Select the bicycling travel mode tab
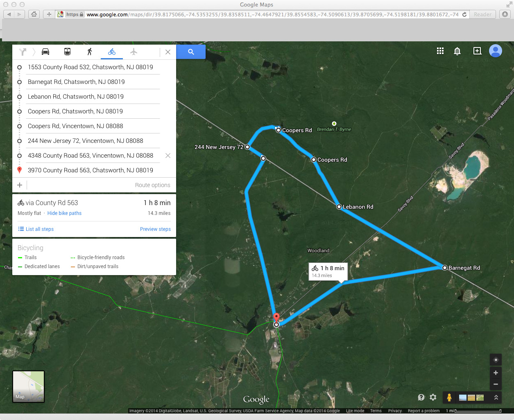This screenshot has height=420, width=514. pos(112,52)
